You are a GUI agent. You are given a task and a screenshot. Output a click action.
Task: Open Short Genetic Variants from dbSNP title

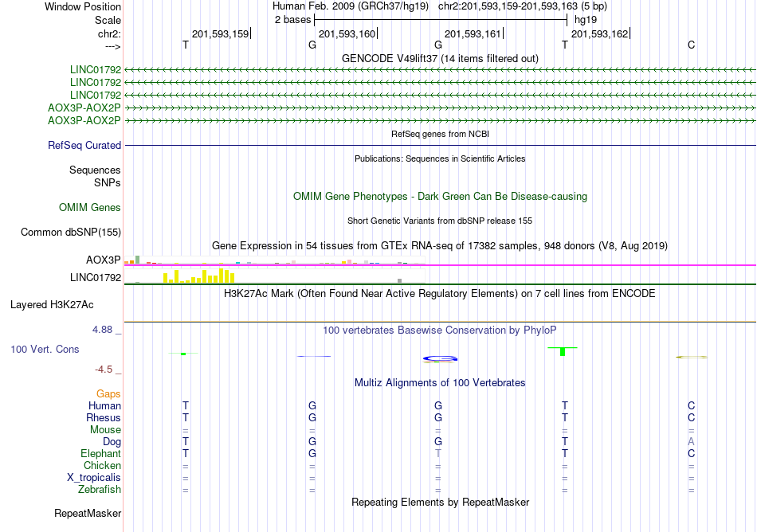coord(440,221)
